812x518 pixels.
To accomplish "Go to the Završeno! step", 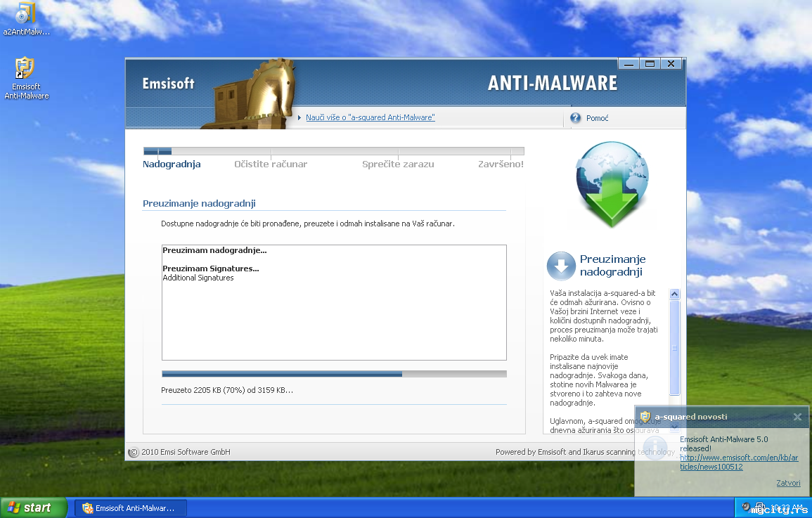I will (501, 164).
